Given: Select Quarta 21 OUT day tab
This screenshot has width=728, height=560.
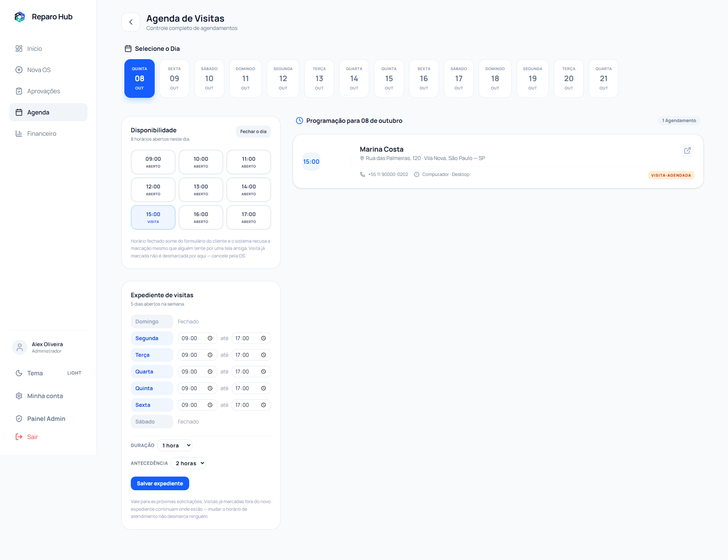Looking at the screenshot, I should pyautogui.click(x=604, y=78).
